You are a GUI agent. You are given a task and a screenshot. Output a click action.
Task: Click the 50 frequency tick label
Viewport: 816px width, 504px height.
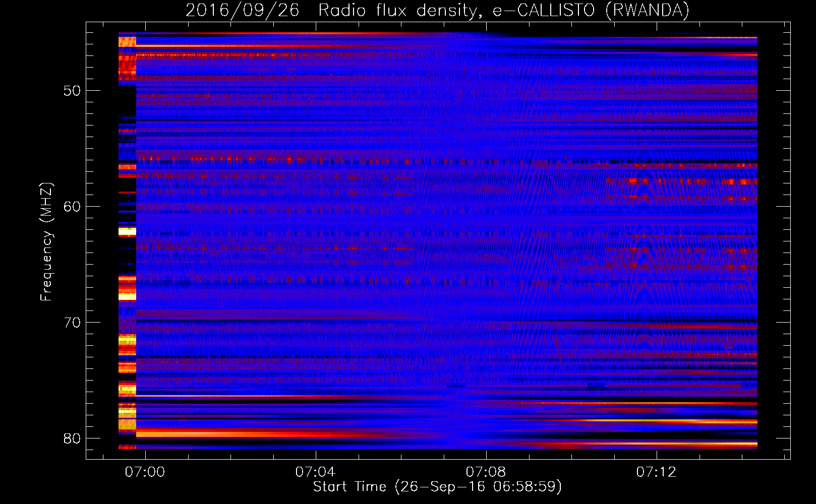72,91
